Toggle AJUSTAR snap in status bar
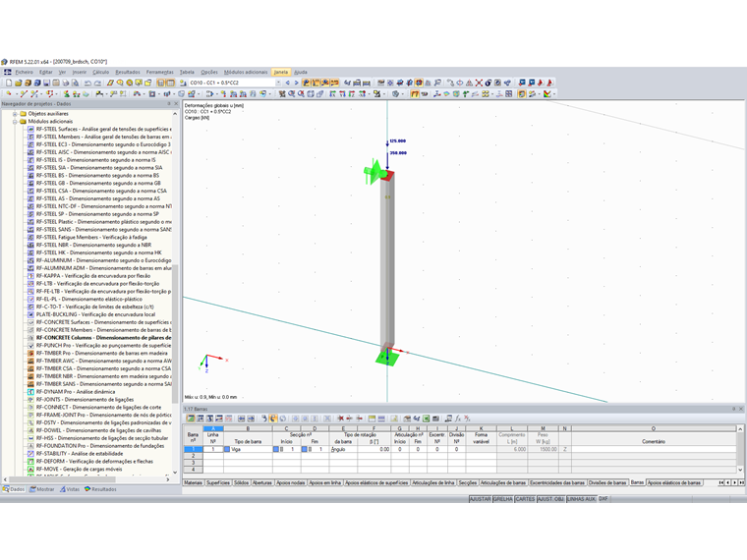The width and height of the screenshot is (747, 560). click(x=481, y=499)
